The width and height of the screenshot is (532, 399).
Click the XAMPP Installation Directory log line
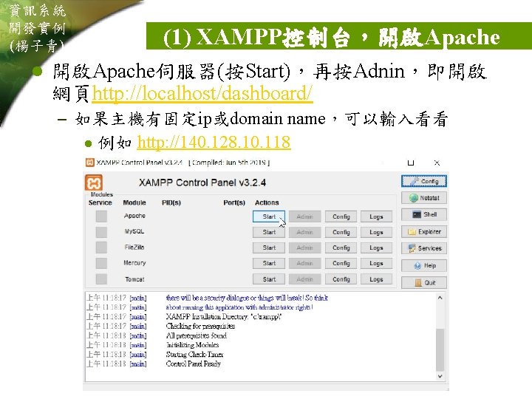pos(224,316)
